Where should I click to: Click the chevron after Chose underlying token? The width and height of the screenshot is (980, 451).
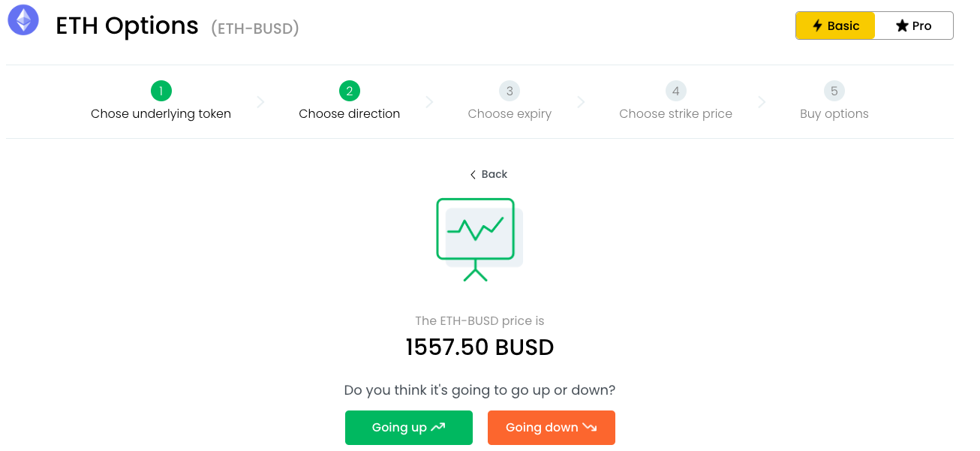[x=260, y=102]
